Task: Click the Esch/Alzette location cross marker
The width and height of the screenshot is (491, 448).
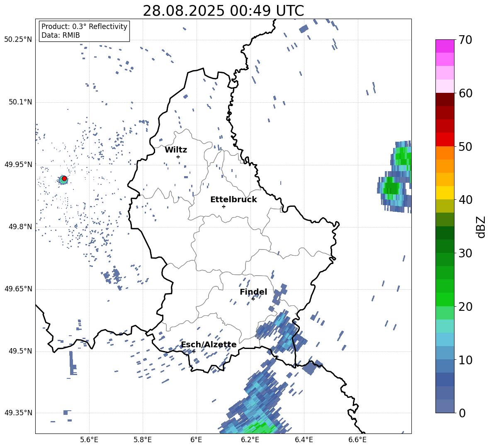Action: pyautogui.click(x=194, y=351)
